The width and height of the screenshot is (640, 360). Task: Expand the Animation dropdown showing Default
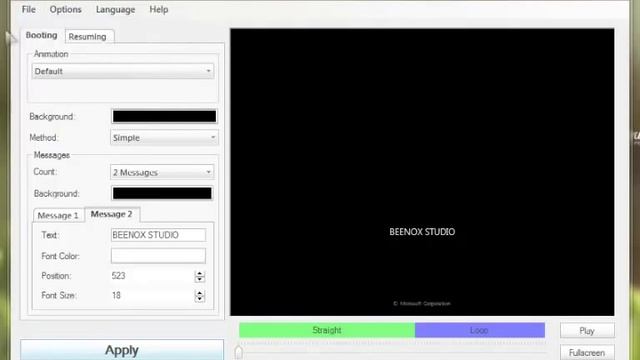tap(122, 71)
